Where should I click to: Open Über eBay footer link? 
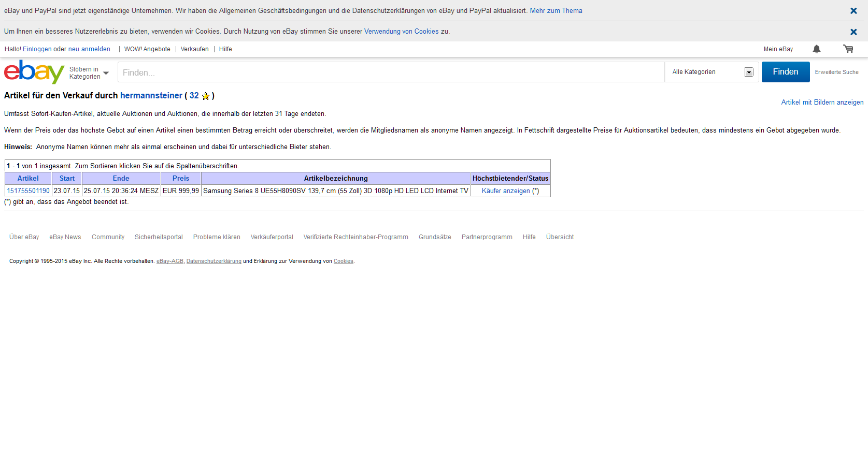pos(24,237)
